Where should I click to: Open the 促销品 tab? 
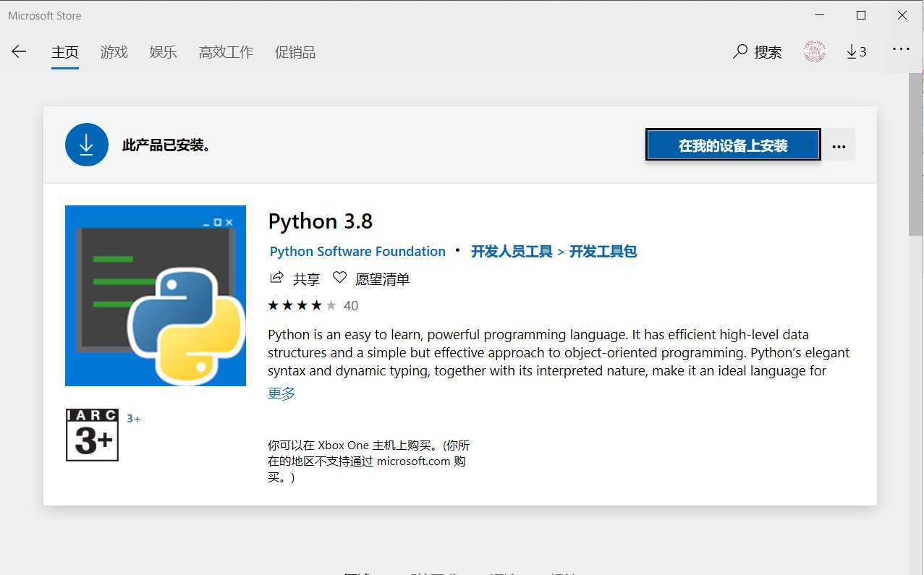tap(295, 52)
